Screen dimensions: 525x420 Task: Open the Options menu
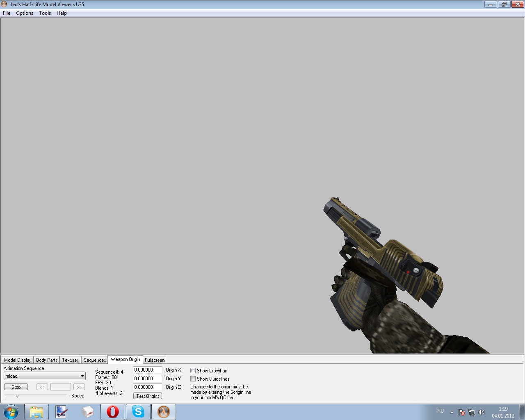(25, 13)
